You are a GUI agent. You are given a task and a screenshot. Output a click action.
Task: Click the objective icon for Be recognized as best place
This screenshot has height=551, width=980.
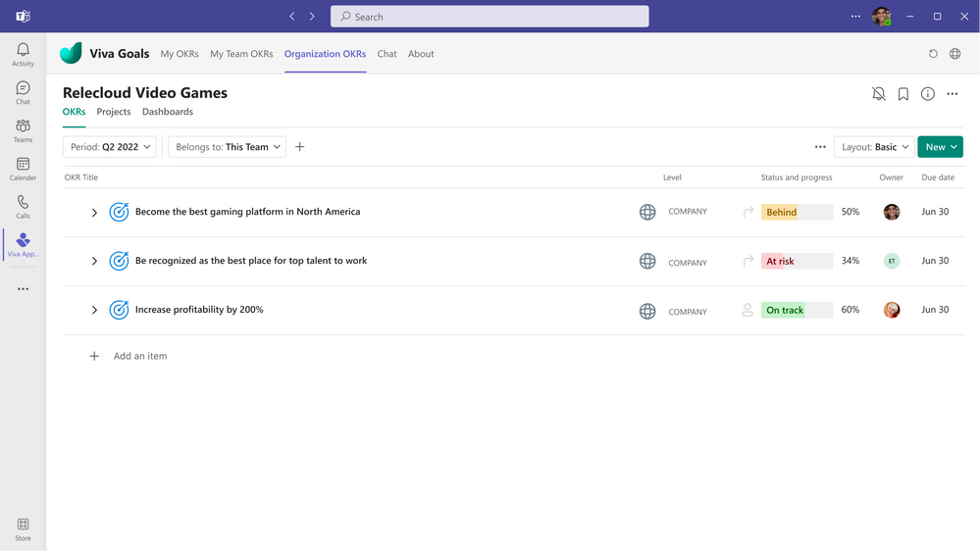[119, 261]
